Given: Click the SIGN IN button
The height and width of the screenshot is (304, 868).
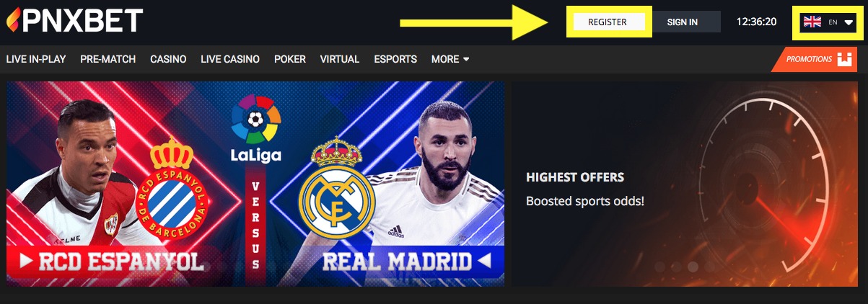Looking at the screenshot, I should tap(683, 22).
